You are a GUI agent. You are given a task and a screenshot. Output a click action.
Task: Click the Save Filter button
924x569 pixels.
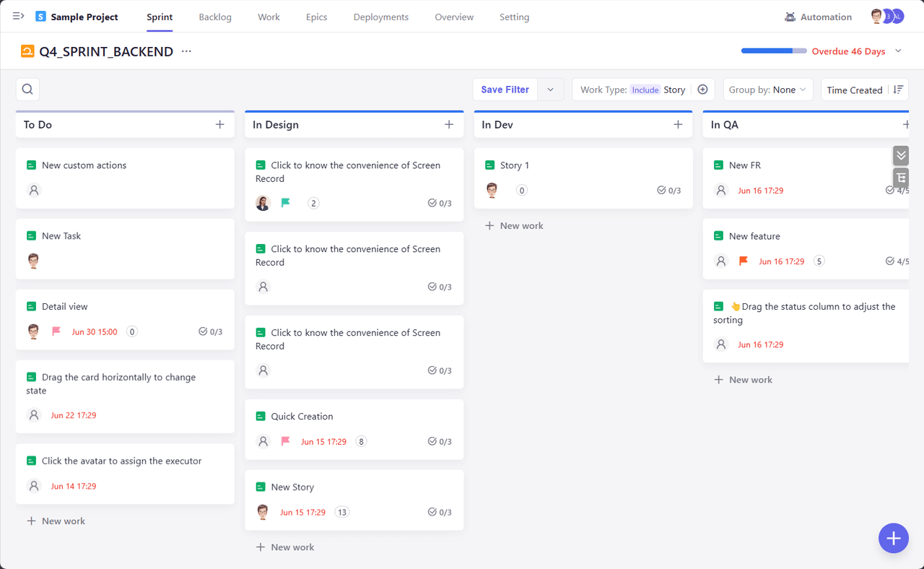point(505,89)
